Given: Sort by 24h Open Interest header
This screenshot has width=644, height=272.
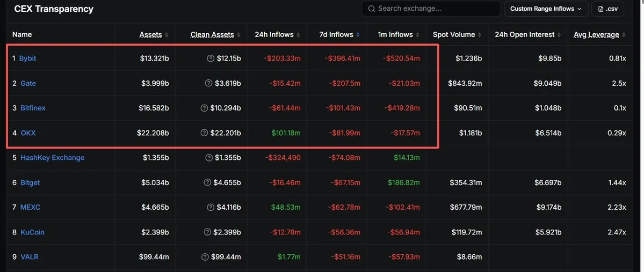Looking at the screenshot, I should click(x=528, y=35).
